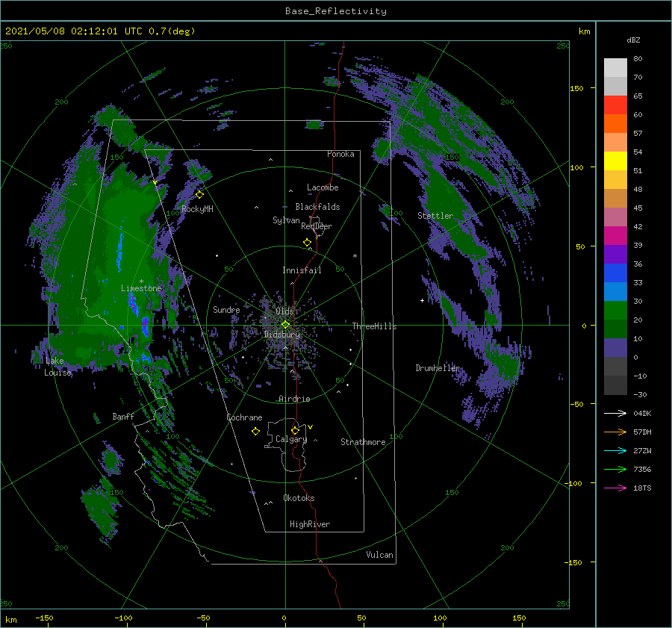Image resolution: width=672 pixels, height=628 pixels.
Task: Click the RockyMH label
Action: [197, 209]
